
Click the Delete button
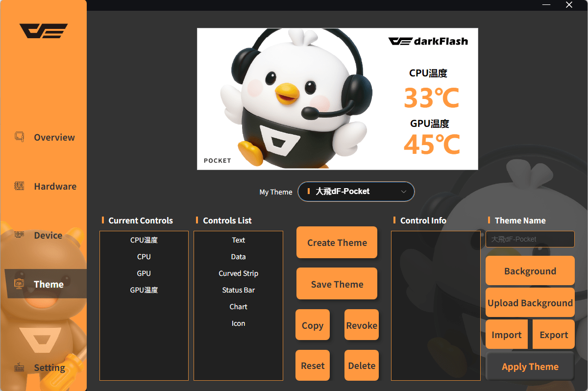pyautogui.click(x=362, y=366)
